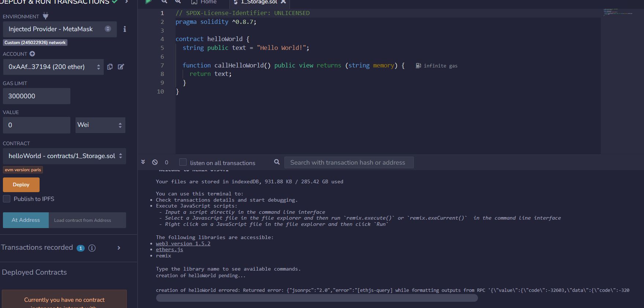Screen dimensions: 644x308
Task: Run script with the green play icon
Action: (x=148, y=2)
